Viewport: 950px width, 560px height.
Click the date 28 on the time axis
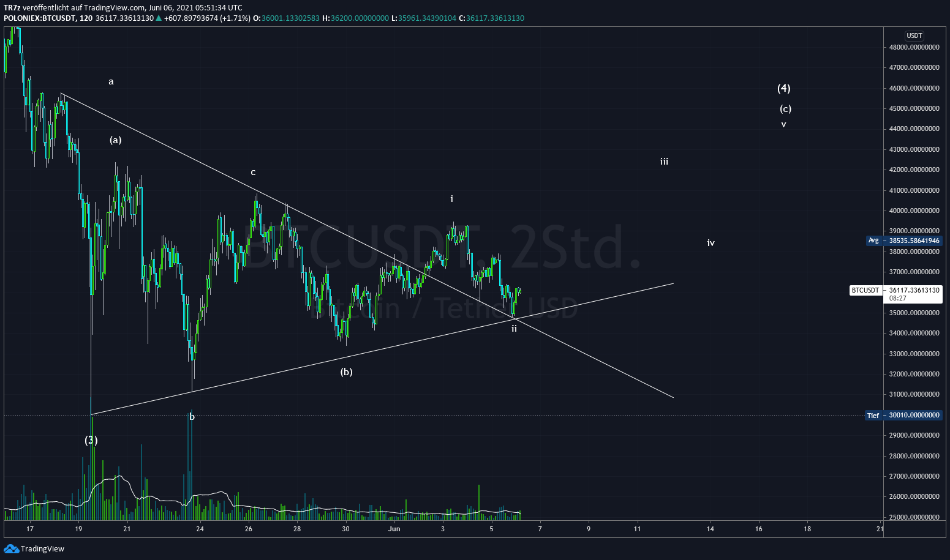pos(297,529)
